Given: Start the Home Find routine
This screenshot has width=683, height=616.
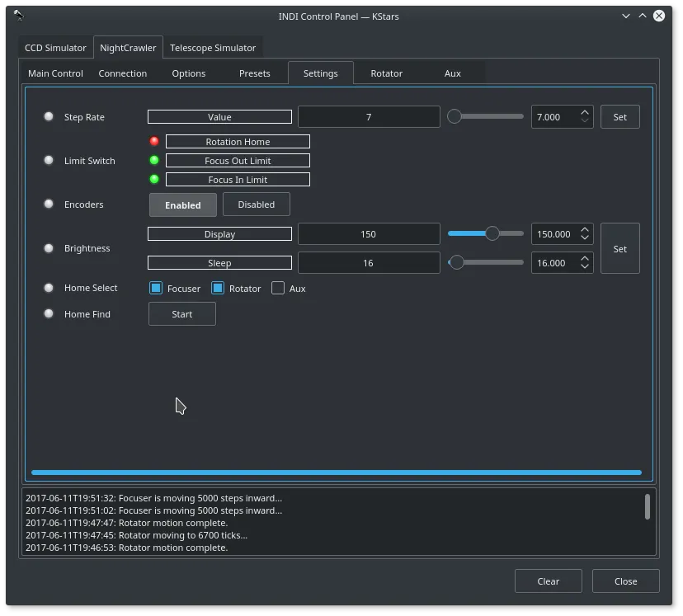Looking at the screenshot, I should click(182, 314).
